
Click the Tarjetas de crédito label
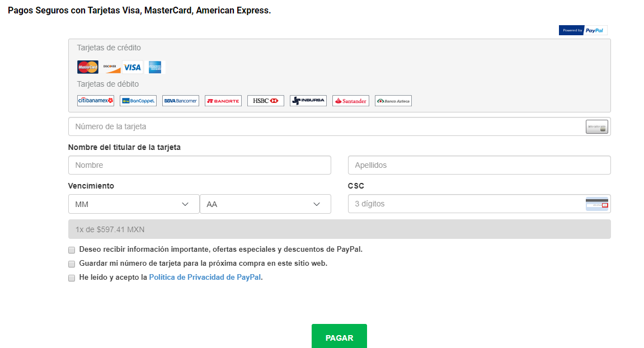(109, 48)
